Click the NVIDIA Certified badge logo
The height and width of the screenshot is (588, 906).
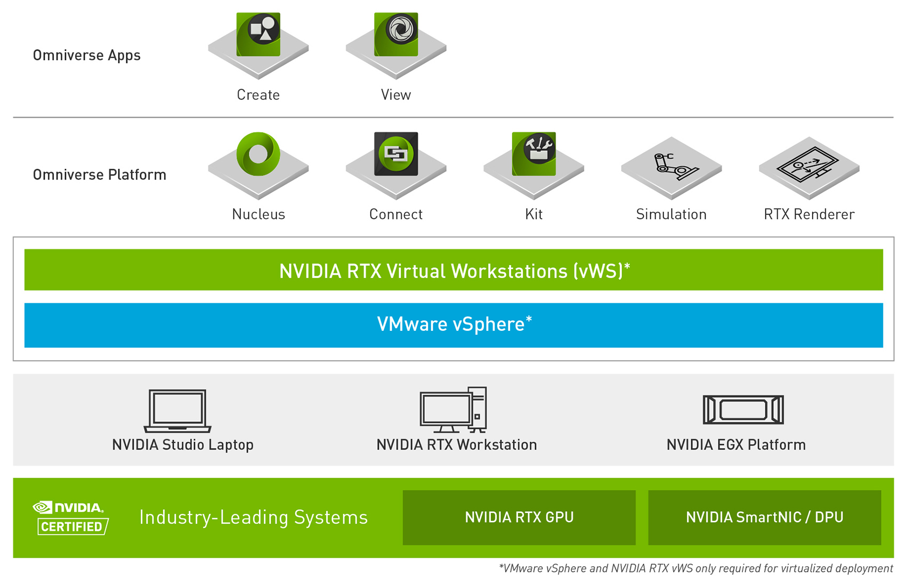pyautogui.click(x=70, y=516)
